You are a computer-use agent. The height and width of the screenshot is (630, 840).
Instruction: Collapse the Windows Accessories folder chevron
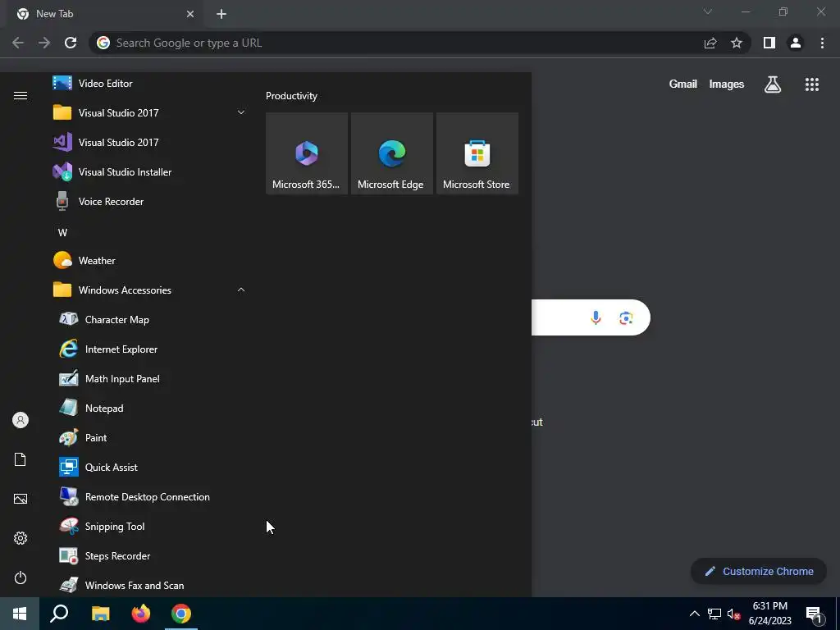pyautogui.click(x=241, y=290)
